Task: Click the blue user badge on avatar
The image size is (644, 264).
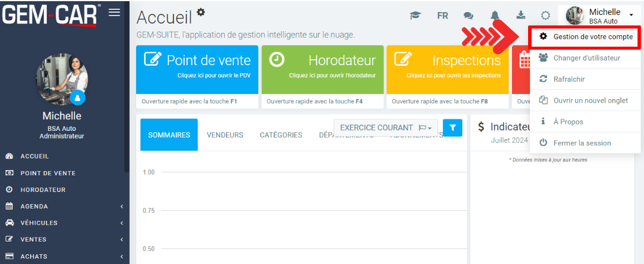Action: click(x=77, y=98)
